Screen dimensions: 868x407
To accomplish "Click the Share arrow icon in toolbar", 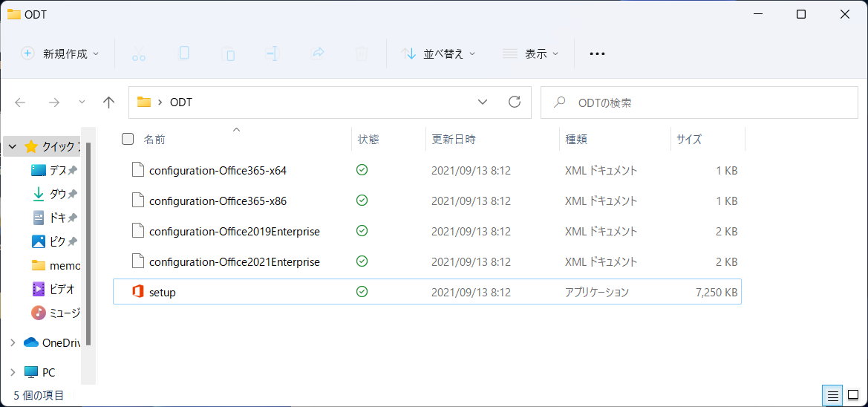I will (317, 53).
